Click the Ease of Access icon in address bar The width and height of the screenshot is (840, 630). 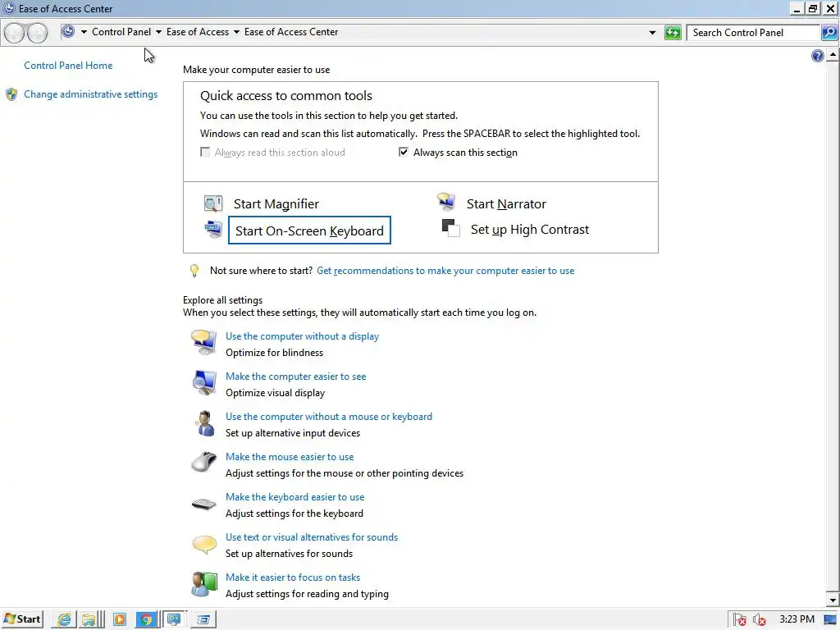(x=68, y=32)
